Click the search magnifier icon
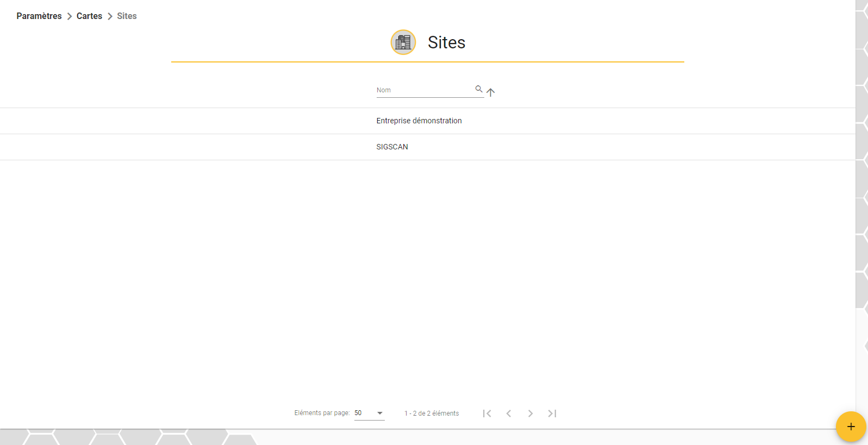Viewport: 868px width, 445px height. [479, 89]
